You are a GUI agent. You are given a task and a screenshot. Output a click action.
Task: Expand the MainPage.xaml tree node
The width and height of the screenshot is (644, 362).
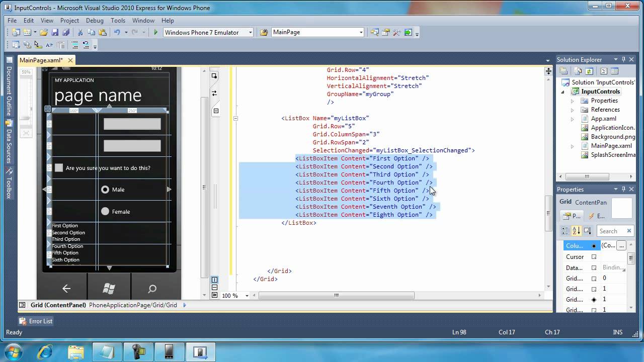click(x=572, y=146)
